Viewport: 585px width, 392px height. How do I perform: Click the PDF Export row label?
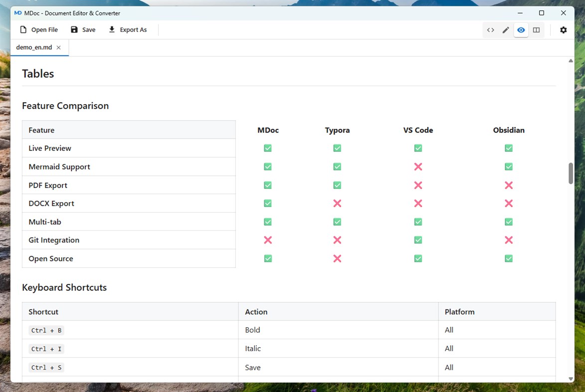pos(48,186)
